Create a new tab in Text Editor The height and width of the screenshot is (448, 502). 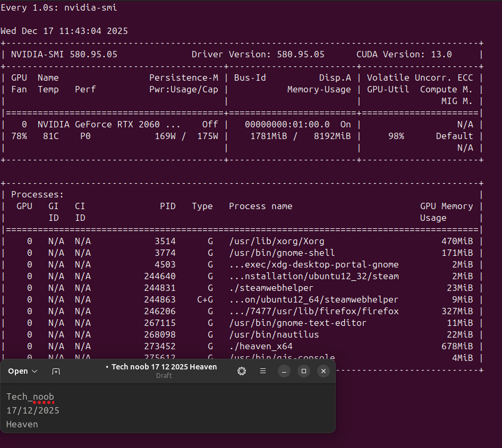point(56,371)
